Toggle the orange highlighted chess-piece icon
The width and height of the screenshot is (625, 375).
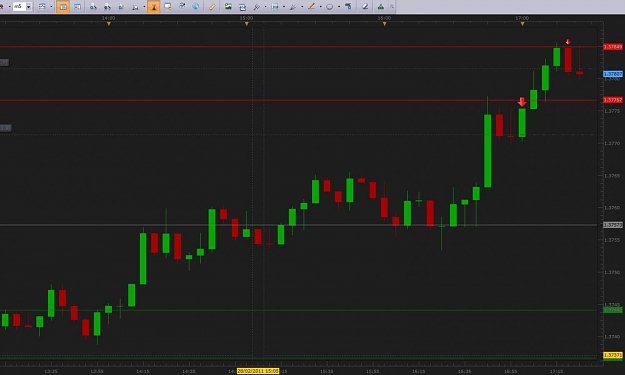153,6
